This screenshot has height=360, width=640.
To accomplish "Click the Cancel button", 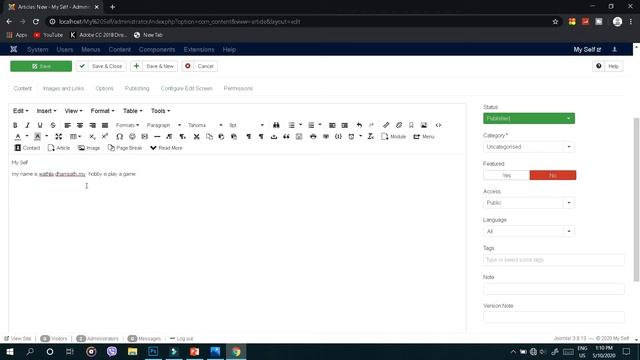I will pos(200,66).
